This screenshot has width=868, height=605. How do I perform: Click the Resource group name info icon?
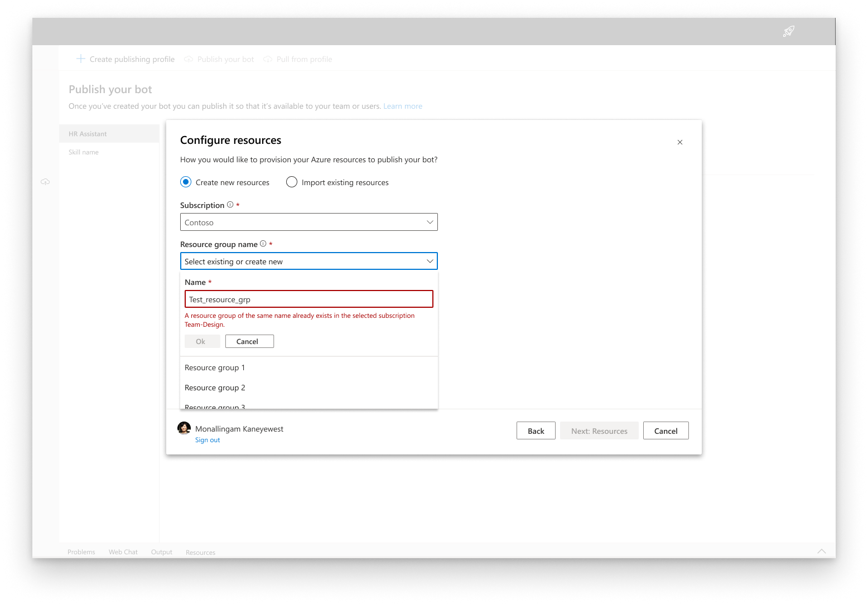(263, 243)
